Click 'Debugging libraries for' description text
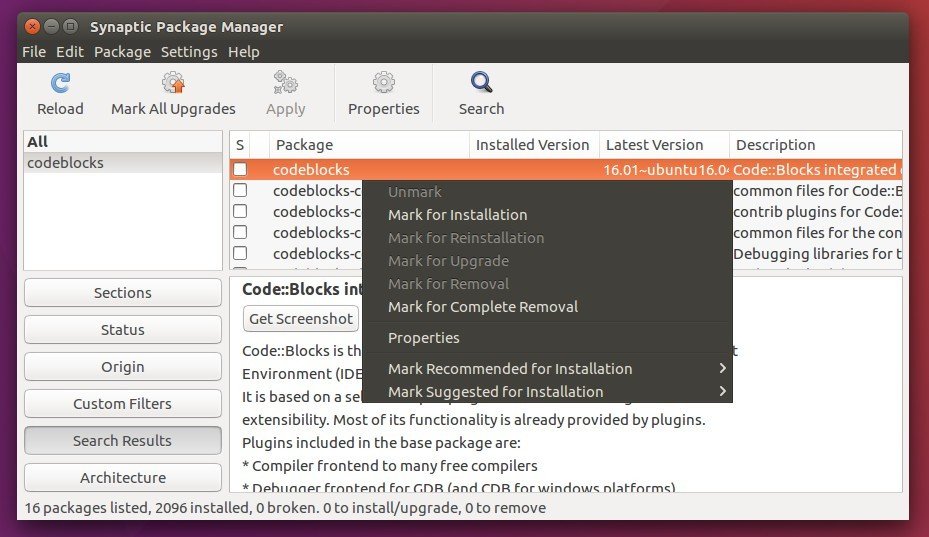This screenshot has height=537, width=929. tap(818, 254)
